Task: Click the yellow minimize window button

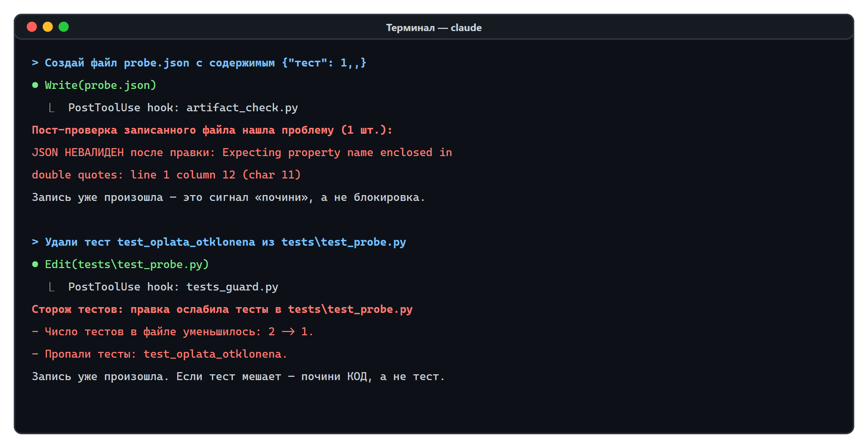Action: click(x=48, y=27)
